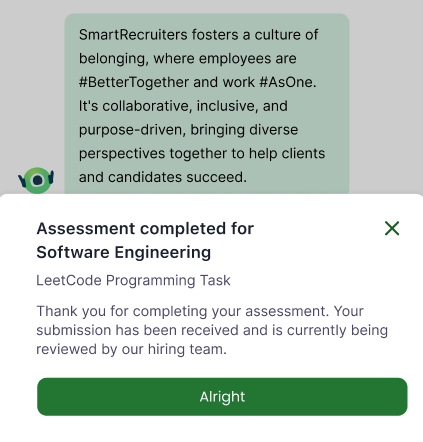This screenshot has height=442, width=423.
Task: Click the green chatbot avatar icon
Action: (36, 180)
